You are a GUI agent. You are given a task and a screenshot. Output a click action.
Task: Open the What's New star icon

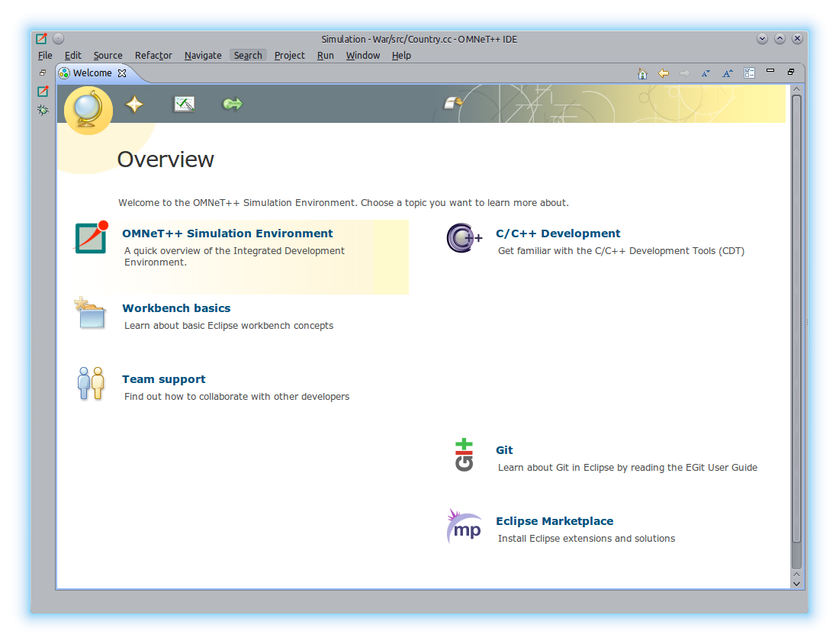134,105
